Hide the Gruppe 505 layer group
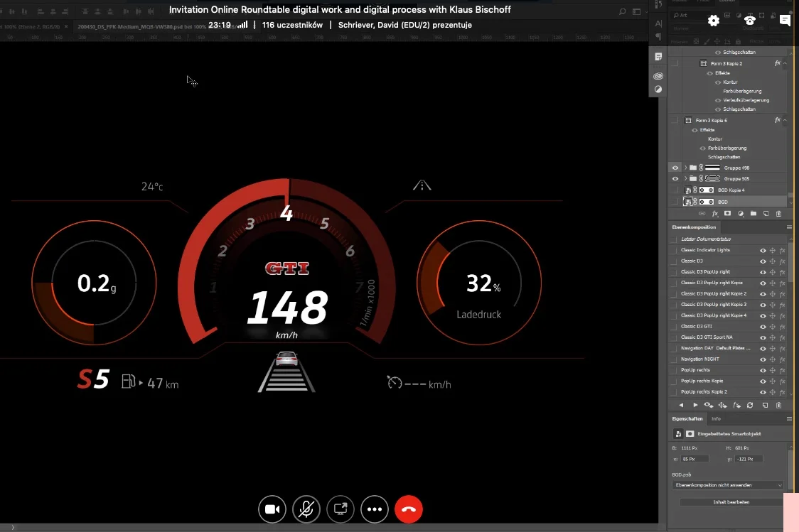 (675, 179)
